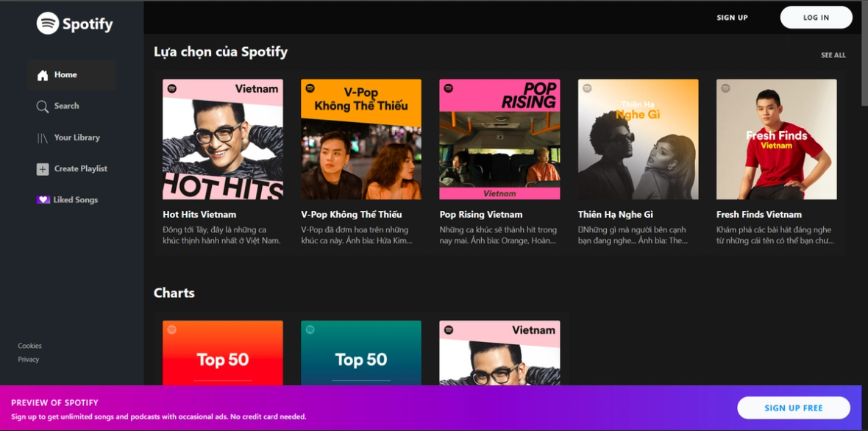
Task: Click the Create Playlist plus icon
Action: [43, 169]
